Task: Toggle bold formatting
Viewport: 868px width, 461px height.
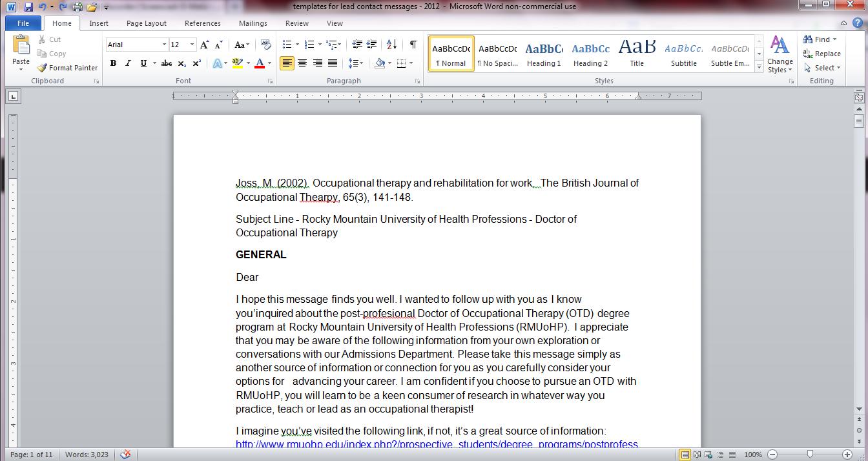Action: [113, 63]
